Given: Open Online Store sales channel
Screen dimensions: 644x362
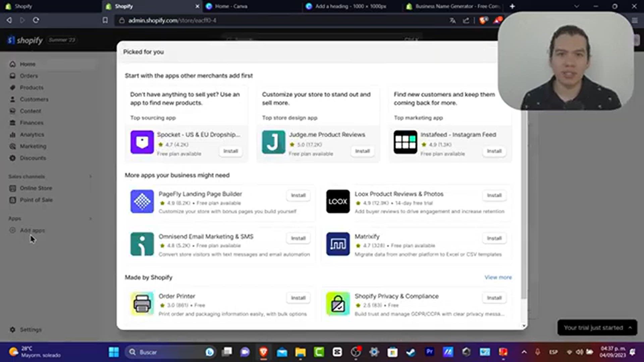Looking at the screenshot, I should [36, 188].
